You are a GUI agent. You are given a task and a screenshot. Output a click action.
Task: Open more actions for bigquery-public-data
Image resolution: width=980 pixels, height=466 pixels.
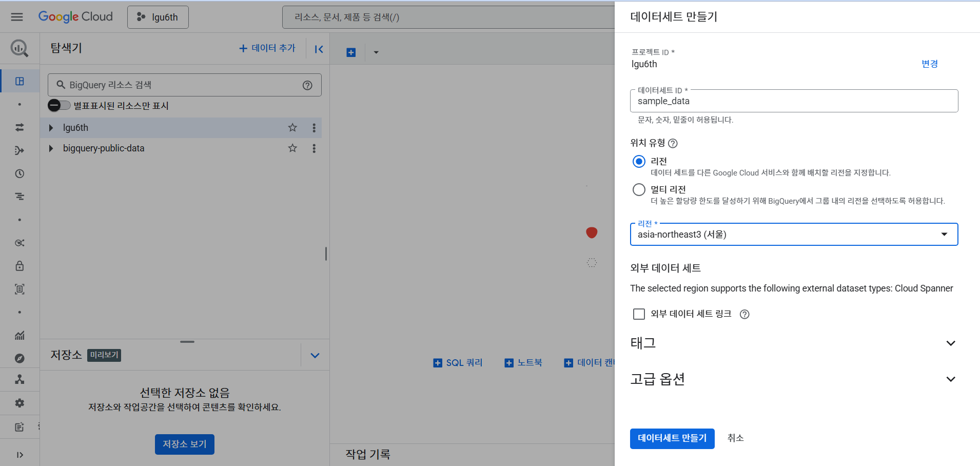pyautogui.click(x=314, y=148)
